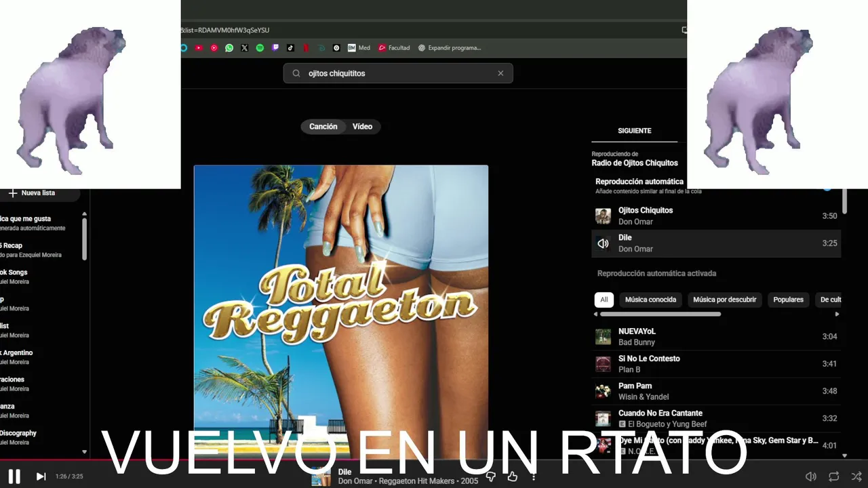The height and width of the screenshot is (488, 868).
Task: Click the browser address bar URL
Action: click(x=225, y=30)
